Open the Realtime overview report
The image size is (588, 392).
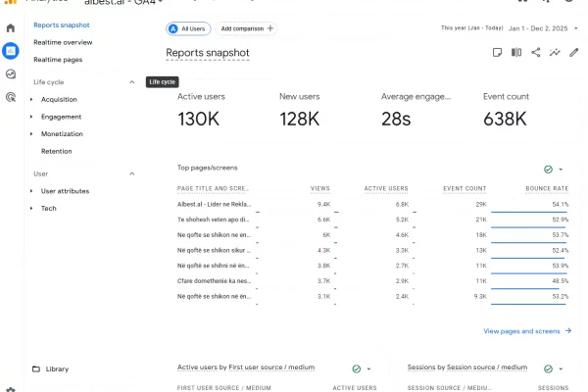pyautogui.click(x=63, y=43)
